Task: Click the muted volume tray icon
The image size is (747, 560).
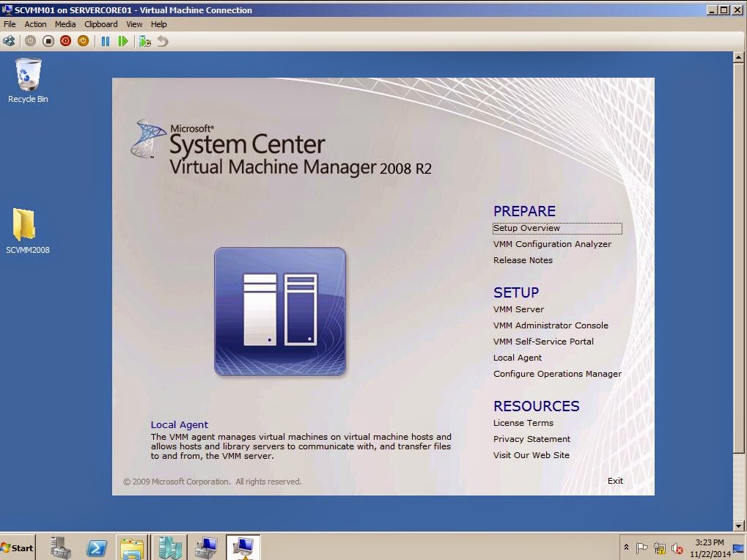Action: [677, 548]
